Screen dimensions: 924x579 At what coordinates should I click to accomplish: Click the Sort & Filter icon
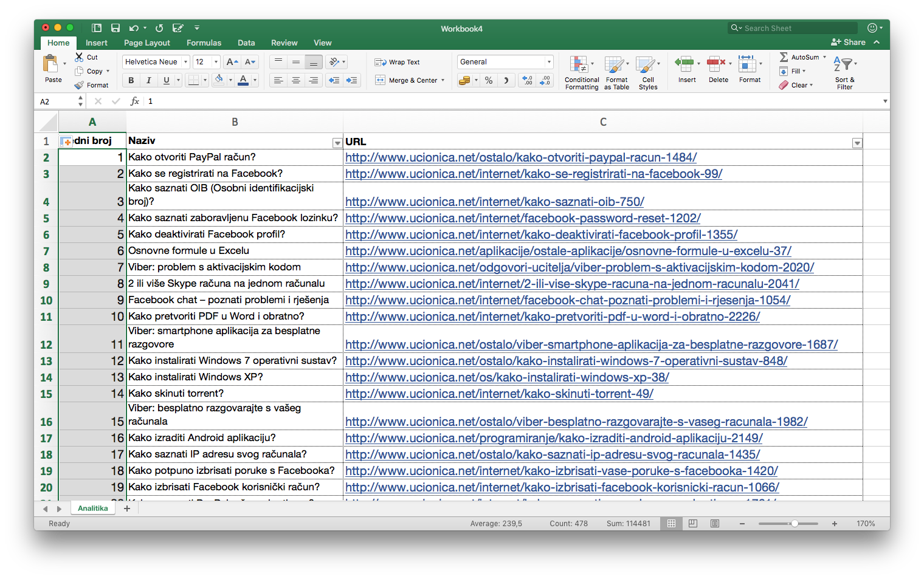[x=843, y=64]
